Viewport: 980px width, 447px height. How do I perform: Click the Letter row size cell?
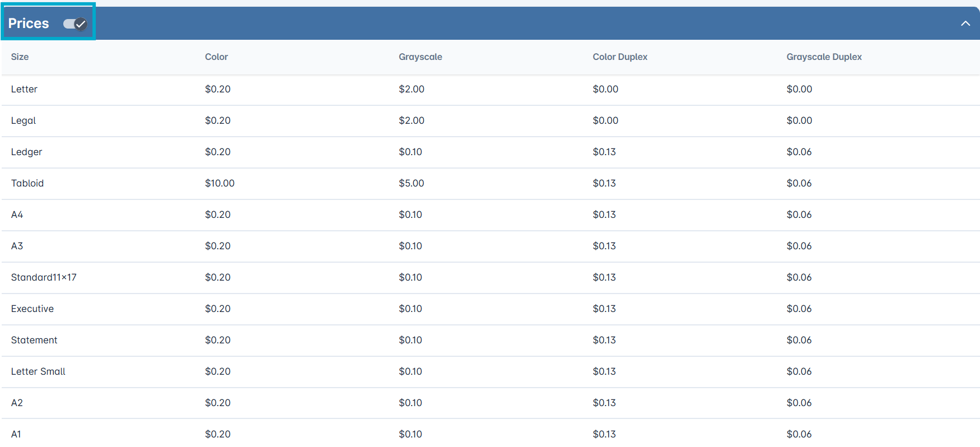click(24, 89)
